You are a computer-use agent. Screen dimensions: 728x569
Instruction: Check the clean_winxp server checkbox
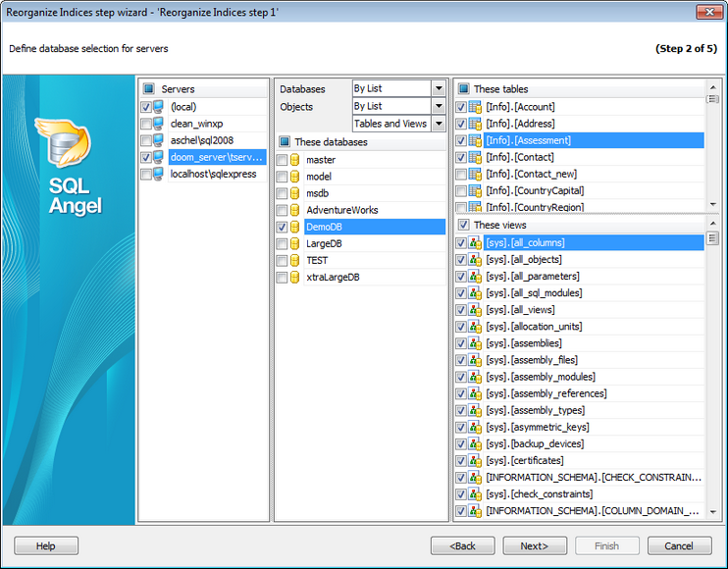(146, 124)
